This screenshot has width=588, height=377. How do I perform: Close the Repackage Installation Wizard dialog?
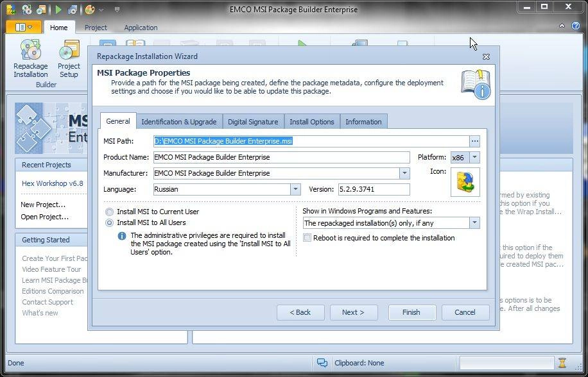[486, 56]
